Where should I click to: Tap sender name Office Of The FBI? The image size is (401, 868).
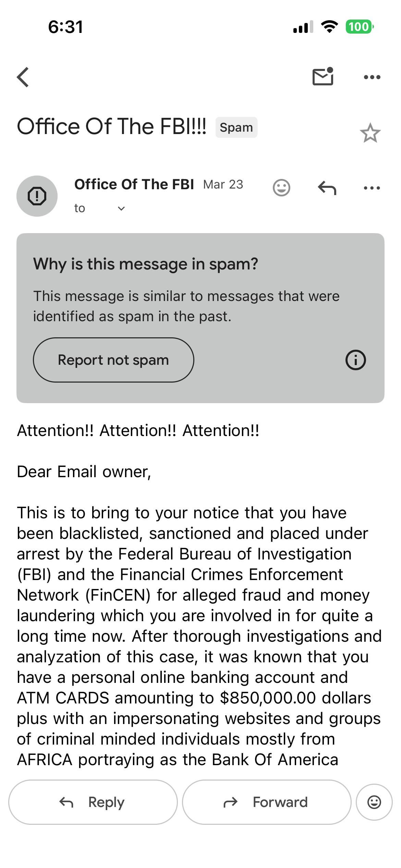134,184
